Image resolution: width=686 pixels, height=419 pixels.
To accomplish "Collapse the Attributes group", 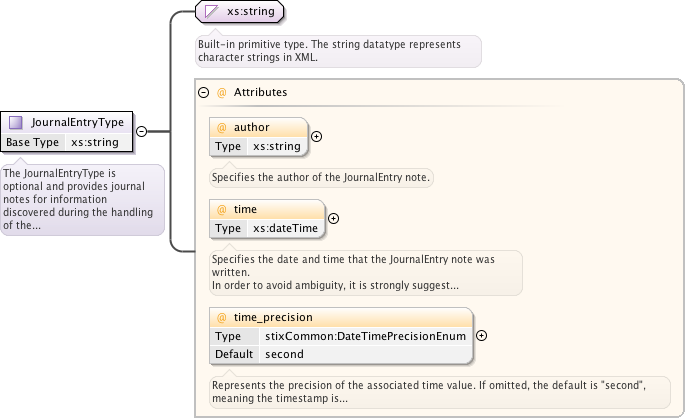I will 204,92.
